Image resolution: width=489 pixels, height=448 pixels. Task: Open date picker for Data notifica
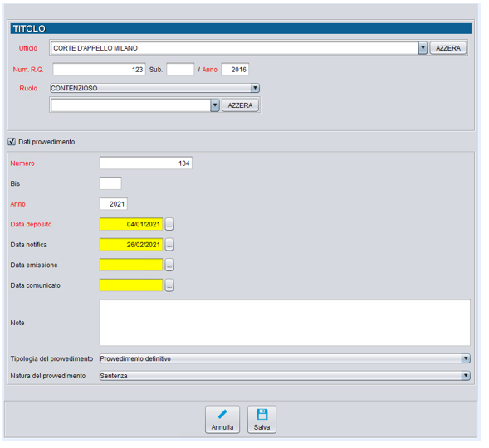point(169,245)
